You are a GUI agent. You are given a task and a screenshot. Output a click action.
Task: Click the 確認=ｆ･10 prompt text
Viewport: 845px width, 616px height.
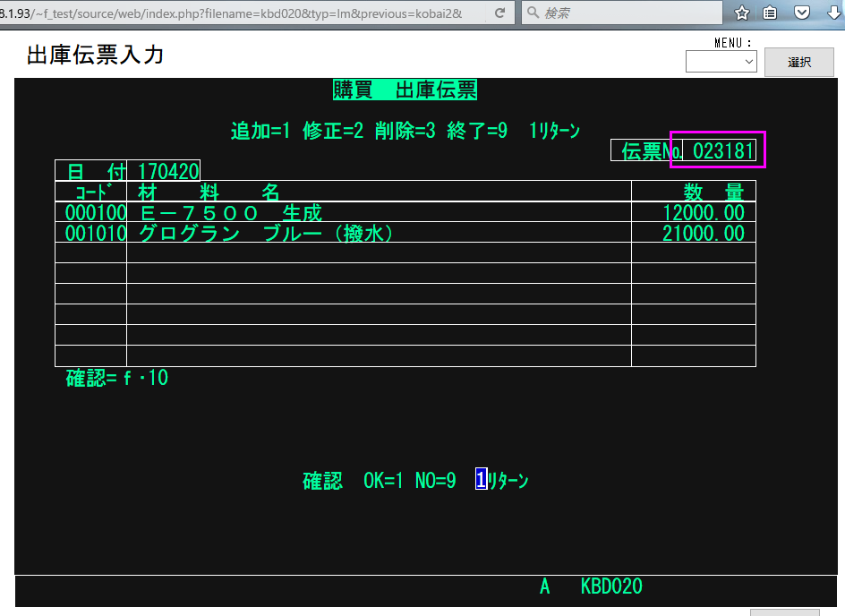click(116, 378)
